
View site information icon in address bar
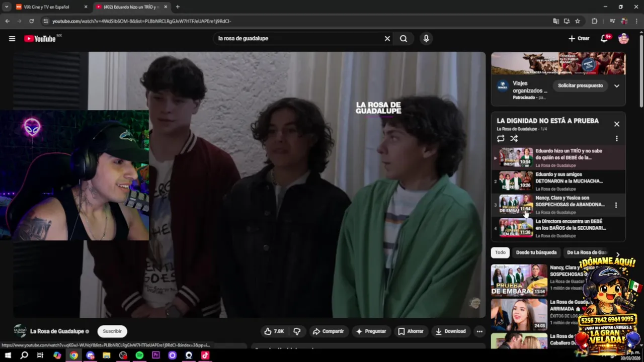46,21
